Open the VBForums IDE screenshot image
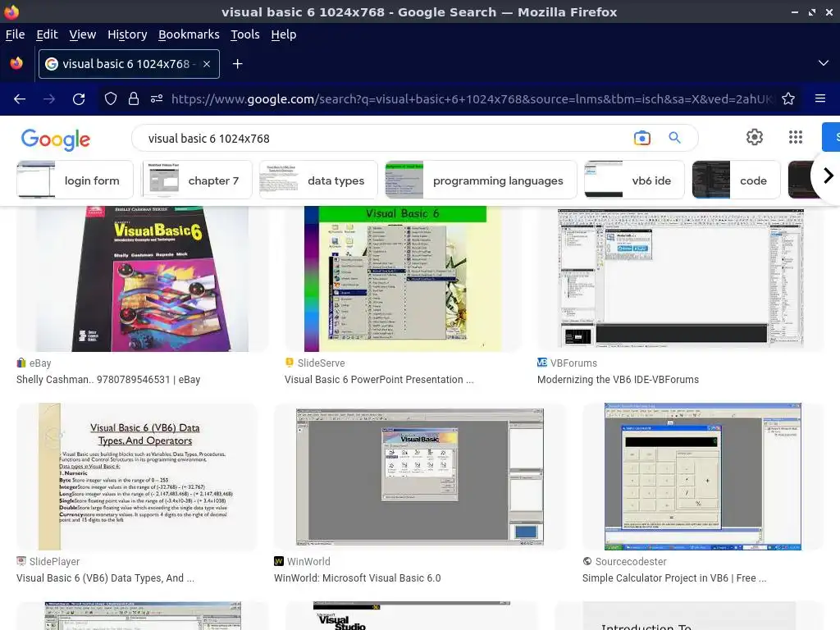The width and height of the screenshot is (840, 630). (x=680, y=279)
